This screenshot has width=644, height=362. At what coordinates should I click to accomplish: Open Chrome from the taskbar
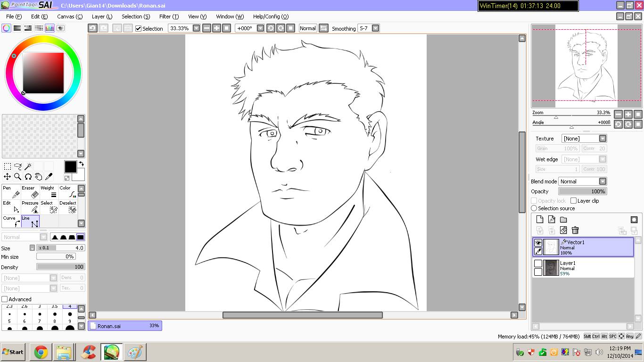coord(41,352)
